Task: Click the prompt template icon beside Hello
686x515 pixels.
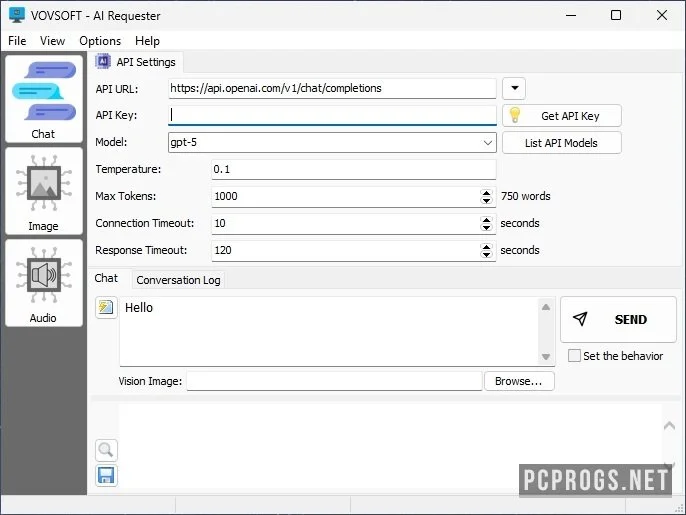Action: pyautogui.click(x=106, y=307)
